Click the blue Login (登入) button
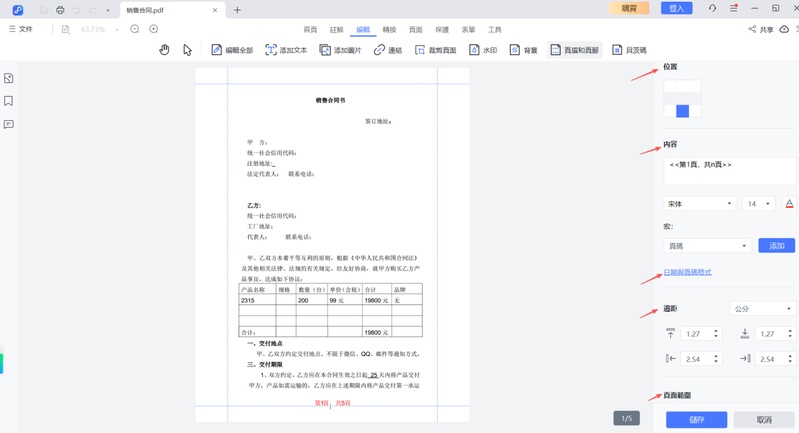Image resolution: width=799 pixels, height=433 pixels. pos(677,8)
